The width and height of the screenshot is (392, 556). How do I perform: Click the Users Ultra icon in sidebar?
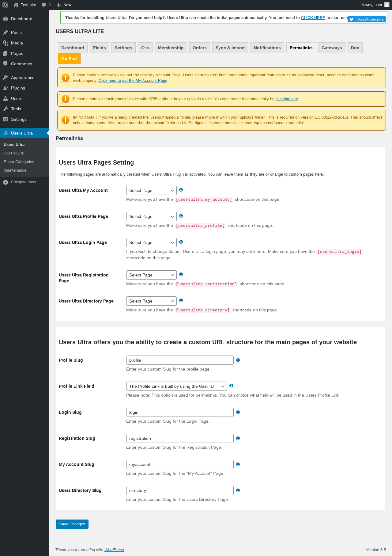[6, 133]
